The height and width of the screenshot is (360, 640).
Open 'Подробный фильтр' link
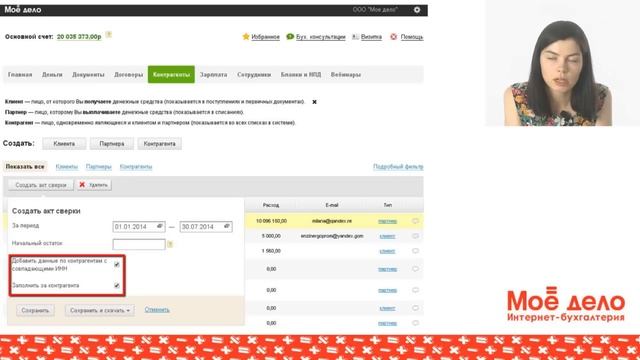[398, 167]
